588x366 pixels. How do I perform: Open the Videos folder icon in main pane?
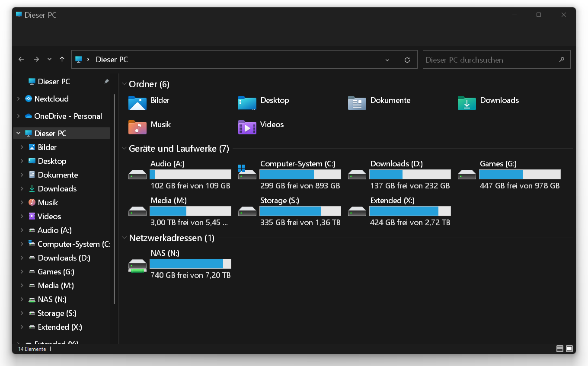click(x=247, y=127)
